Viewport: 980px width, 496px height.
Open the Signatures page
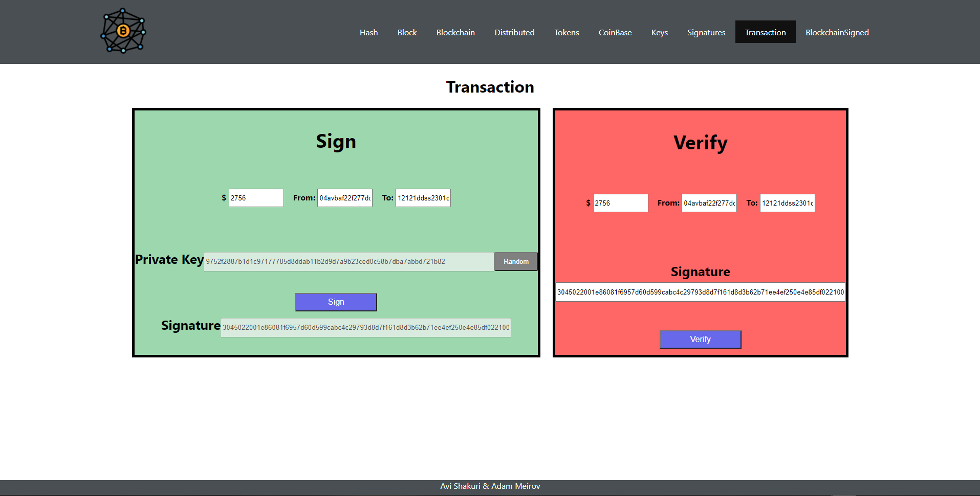coord(706,32)
